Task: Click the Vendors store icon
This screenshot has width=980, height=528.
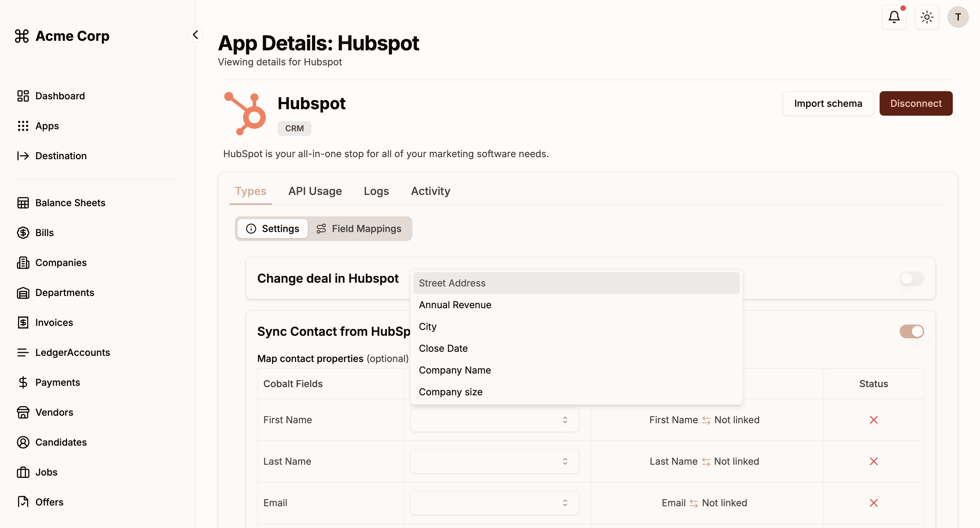Action: (23, 412)
